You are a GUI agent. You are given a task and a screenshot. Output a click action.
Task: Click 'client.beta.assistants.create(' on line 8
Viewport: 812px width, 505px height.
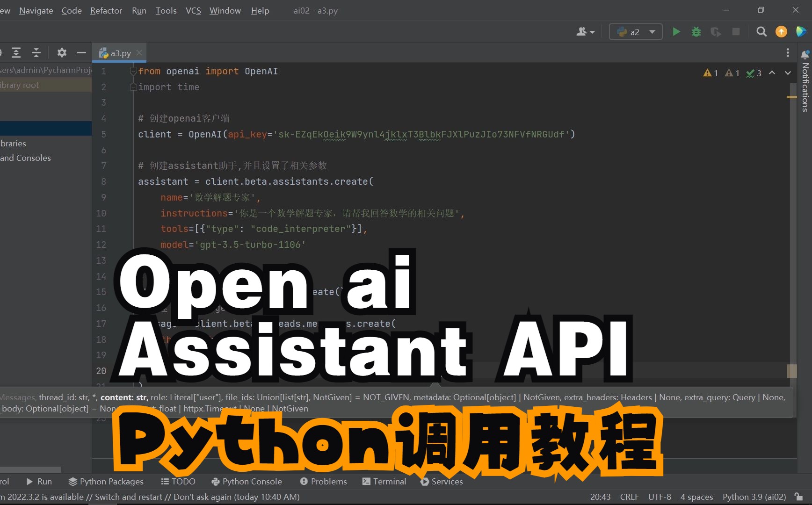tap(289, 181)
